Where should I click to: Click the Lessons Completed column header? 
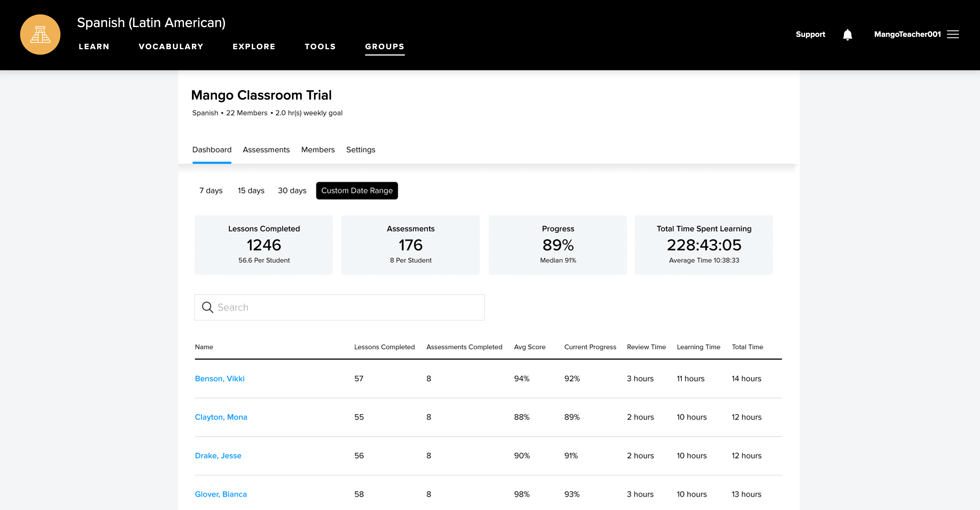pyautogui.click(x=384, y=347)
